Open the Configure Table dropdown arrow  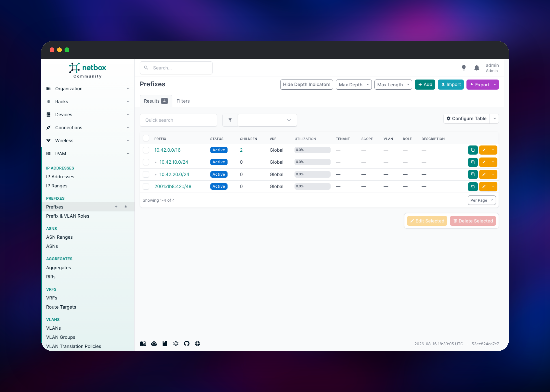(494, 119)
